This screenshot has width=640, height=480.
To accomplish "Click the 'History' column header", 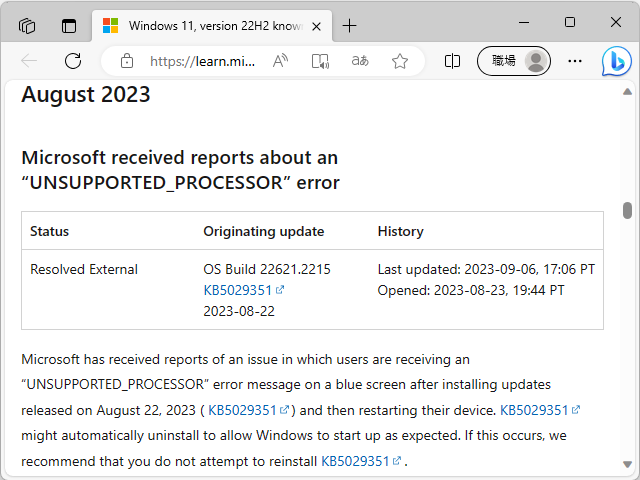I will click(400, 231).
